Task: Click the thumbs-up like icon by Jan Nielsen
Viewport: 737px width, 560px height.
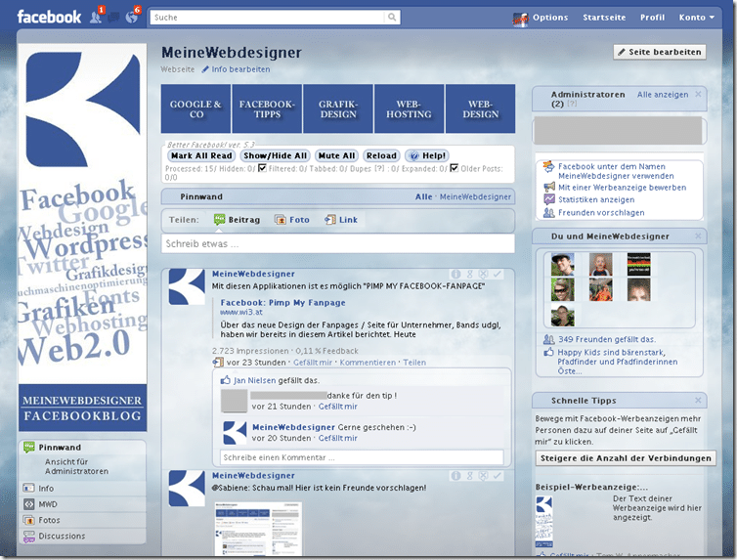Action: tap(225, 380)
